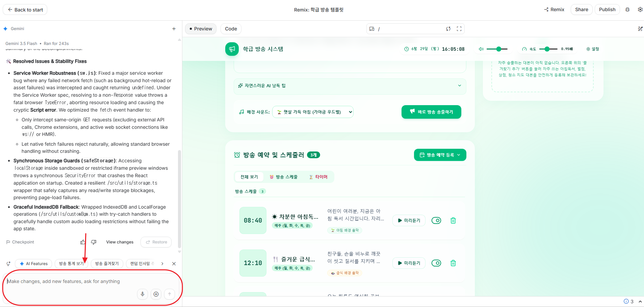
Task: Click the AI Features chip
Action: point(33,264)
